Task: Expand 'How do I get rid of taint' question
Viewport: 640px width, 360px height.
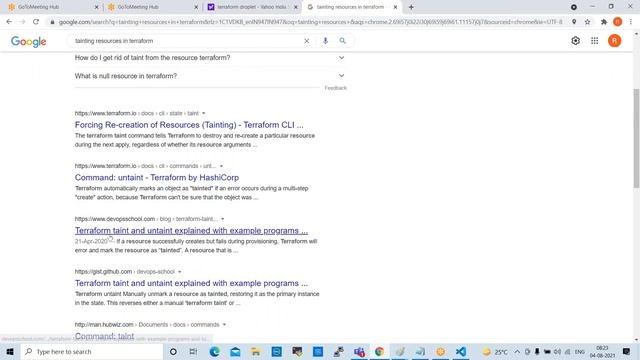Action: pos(210,58)
